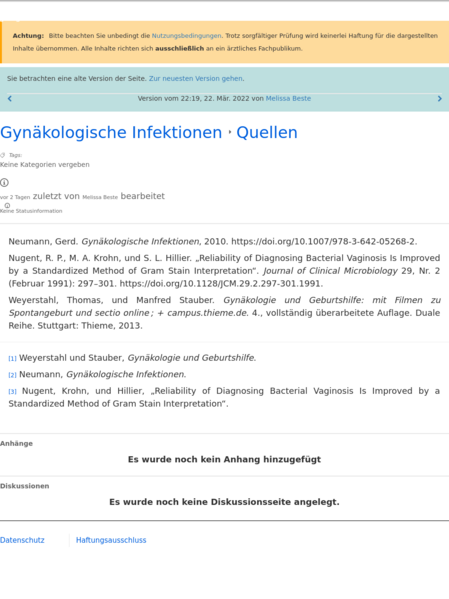Open the 'Quellen' title link
This screenshot has height=599, width=449.
pyautogui.click(x=267, y=133)
